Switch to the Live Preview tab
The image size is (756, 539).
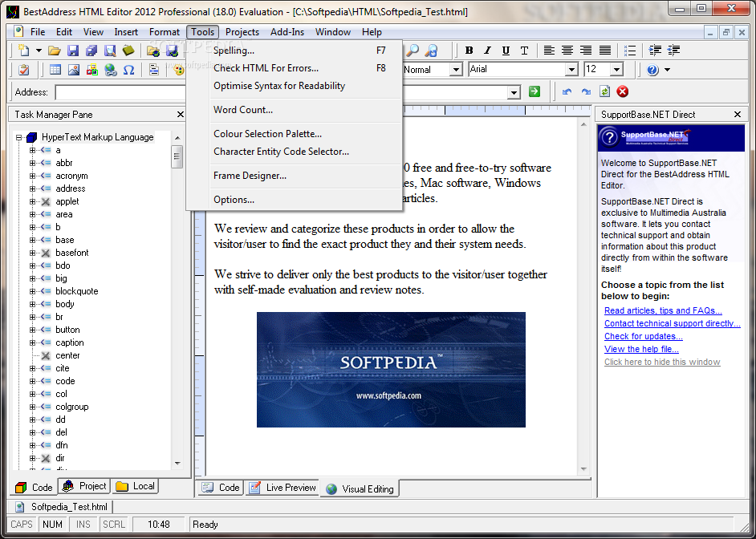(282, 488)
